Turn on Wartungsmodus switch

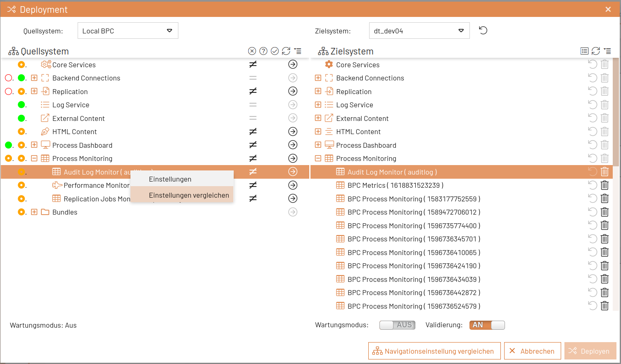397,325
